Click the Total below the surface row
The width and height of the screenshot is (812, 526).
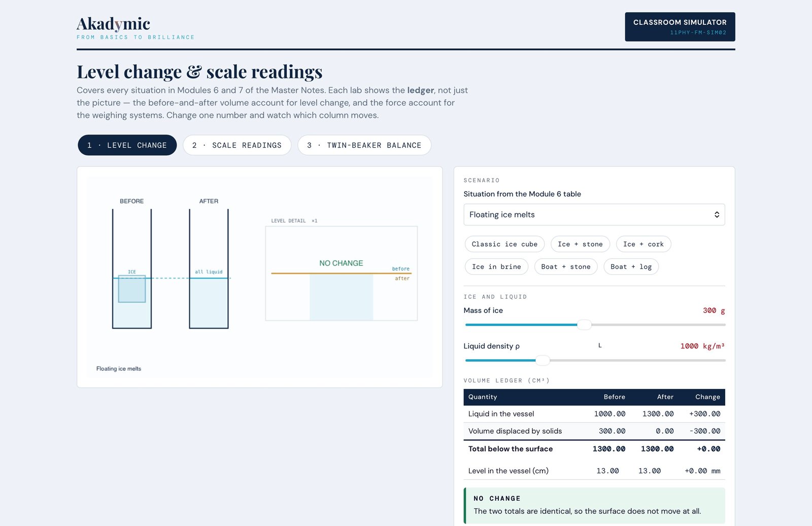point(594,449)
